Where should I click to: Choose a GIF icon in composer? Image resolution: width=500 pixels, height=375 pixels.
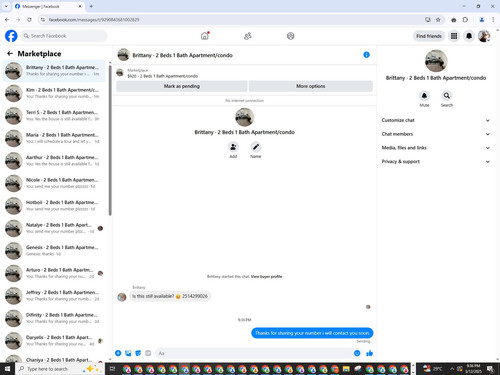[148, 353]
